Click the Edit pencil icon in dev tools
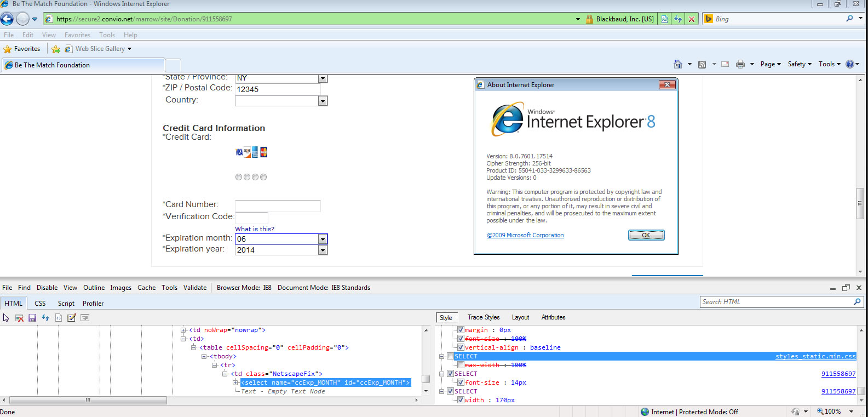Screen dimensions: 868x417 (x=72, y=318)
